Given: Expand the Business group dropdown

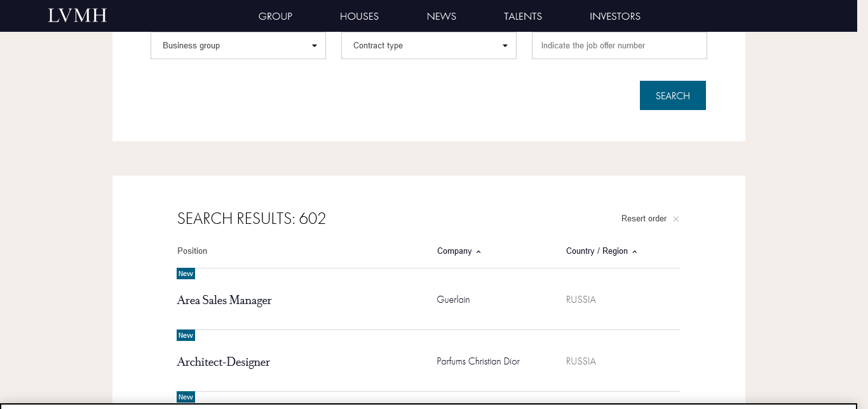Looking at the screenshot, I should click(x=238, y=46).
